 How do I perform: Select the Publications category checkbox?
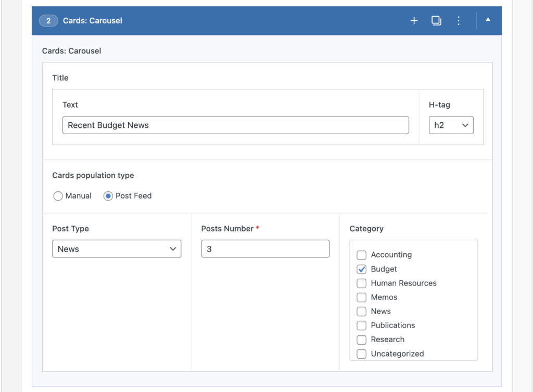tap(361, 325)
